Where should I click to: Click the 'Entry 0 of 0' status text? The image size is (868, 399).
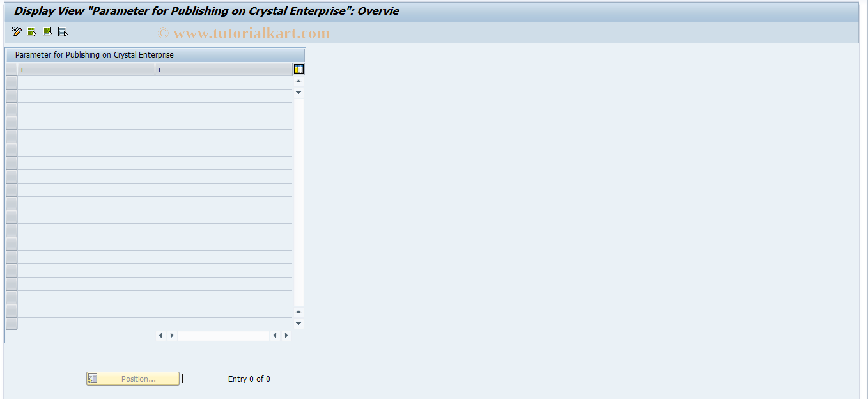249,379
